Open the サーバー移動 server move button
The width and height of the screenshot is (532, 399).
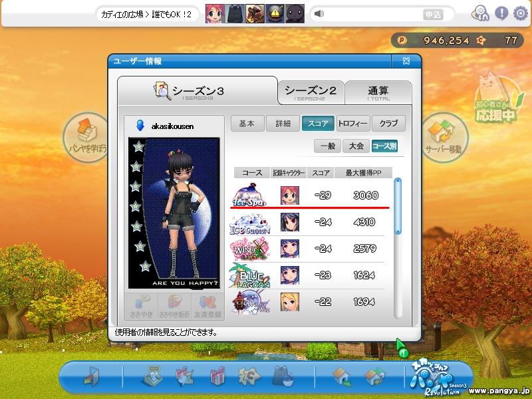pyautogui.click(x=444, y=137)
